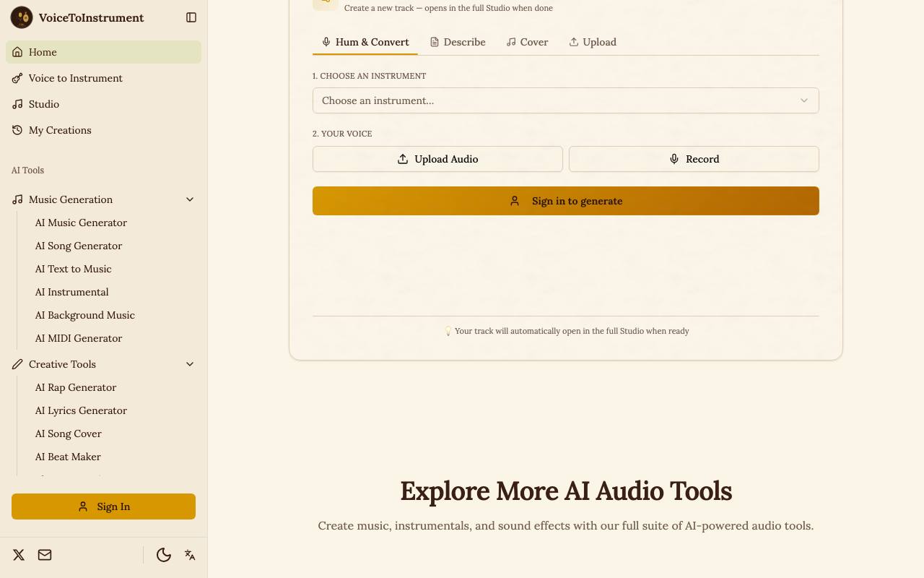The width and height of the screenshot is (924, 578).
Task: Open AI Music Generator link
Action: (81, 223)
